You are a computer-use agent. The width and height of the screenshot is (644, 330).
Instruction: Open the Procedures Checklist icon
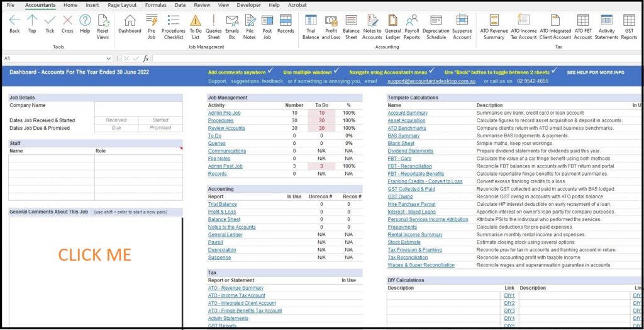tap(174, 21)
